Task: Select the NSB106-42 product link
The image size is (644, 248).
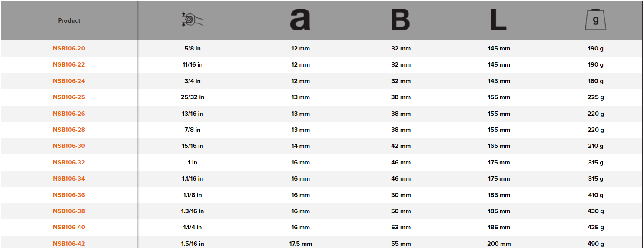Action: (x=69, y=244)
